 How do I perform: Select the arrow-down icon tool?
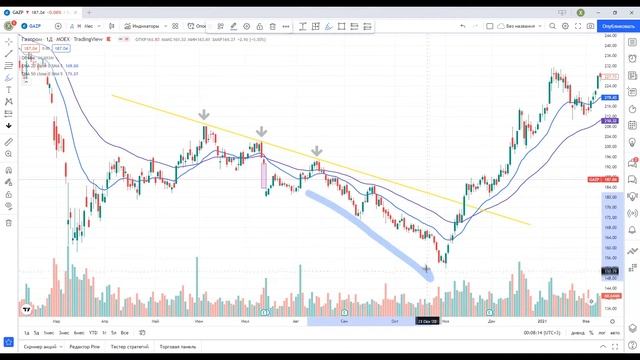tap(9, 126)
